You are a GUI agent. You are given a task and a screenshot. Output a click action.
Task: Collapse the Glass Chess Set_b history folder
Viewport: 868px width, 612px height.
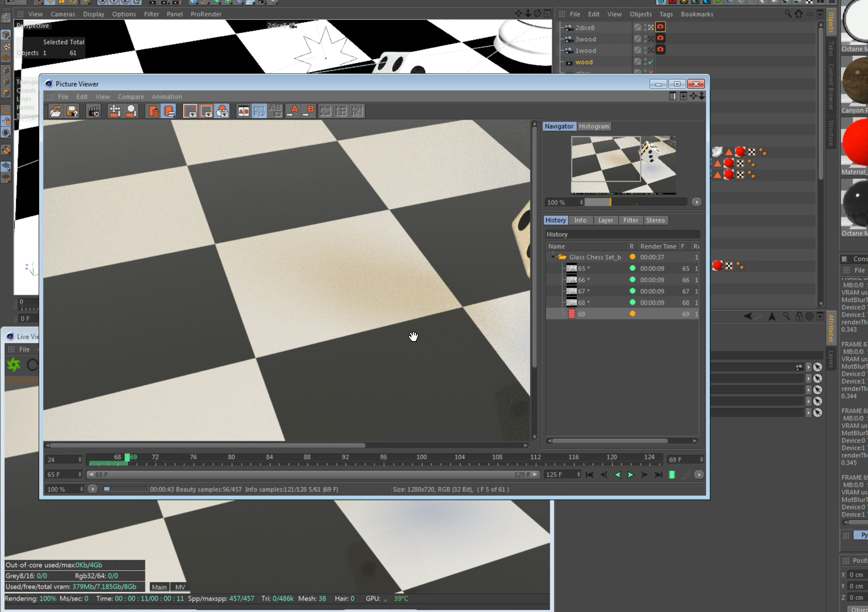tap(553, 257)
